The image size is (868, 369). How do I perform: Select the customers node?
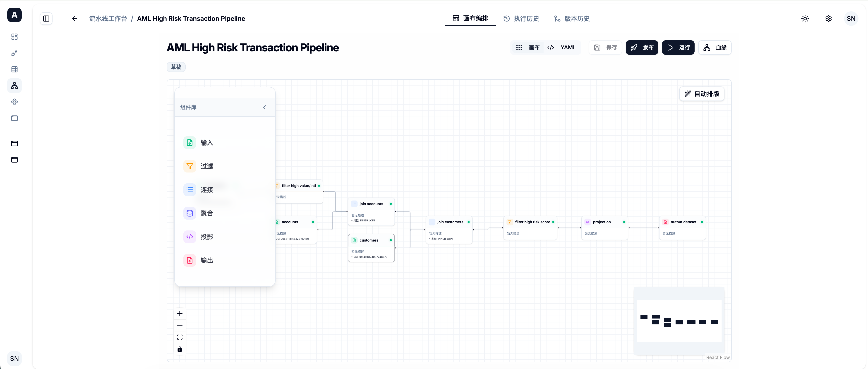pyautogui.click(x=371, y=248)
